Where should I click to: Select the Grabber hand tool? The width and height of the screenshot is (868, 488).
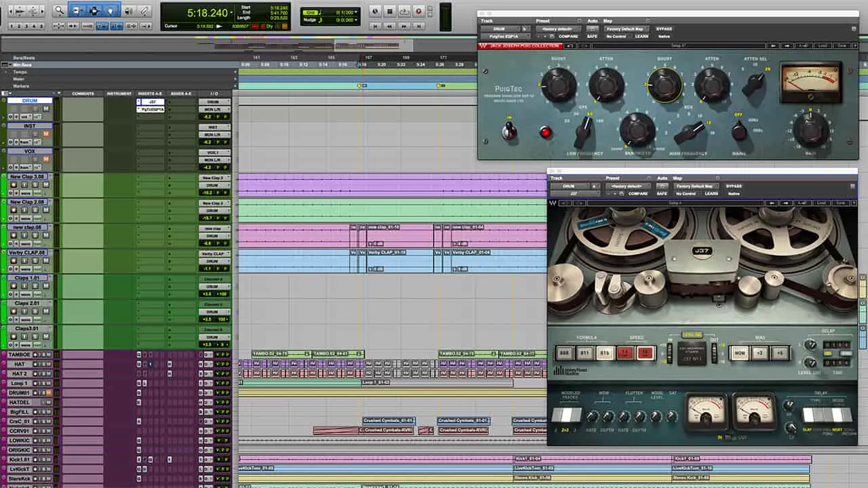111,11
